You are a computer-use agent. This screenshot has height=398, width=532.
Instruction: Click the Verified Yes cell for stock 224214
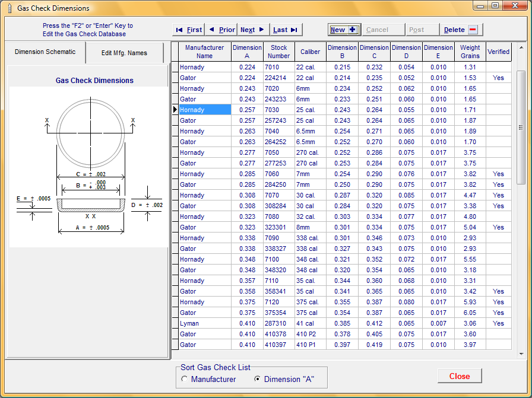[x=498, y=78]
